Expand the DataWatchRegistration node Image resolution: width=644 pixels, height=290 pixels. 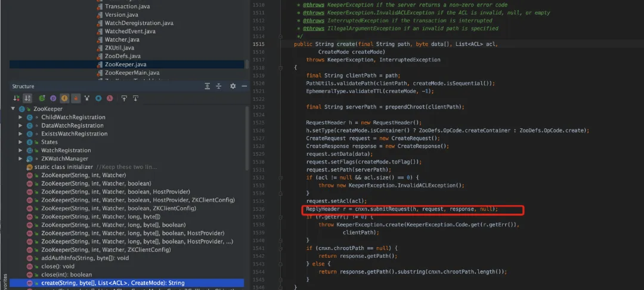(x=20, y=126)
